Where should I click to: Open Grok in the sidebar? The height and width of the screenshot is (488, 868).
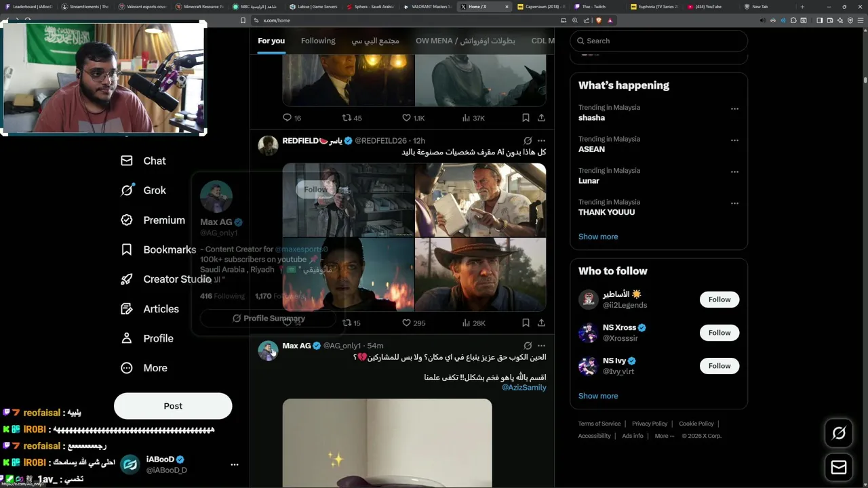pyautogui.click(x=143, y=190)
